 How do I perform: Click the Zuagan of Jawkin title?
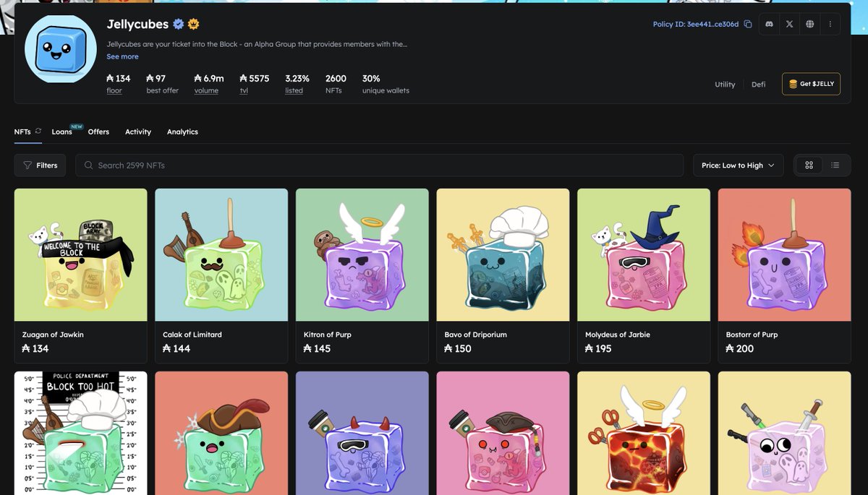pyautogui.click(x=53, y=335)
